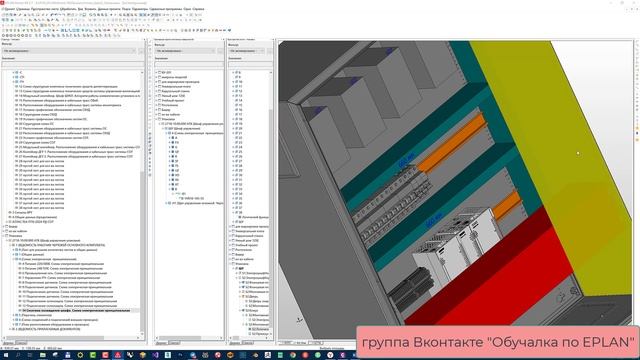Open Windows taskbar search

pos(18,355)
